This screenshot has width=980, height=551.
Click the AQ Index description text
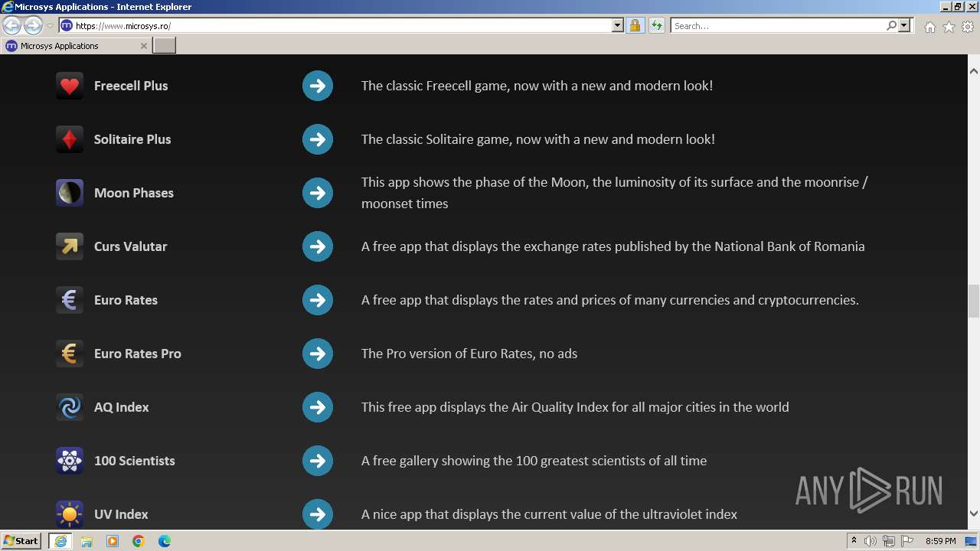point(575,407)
